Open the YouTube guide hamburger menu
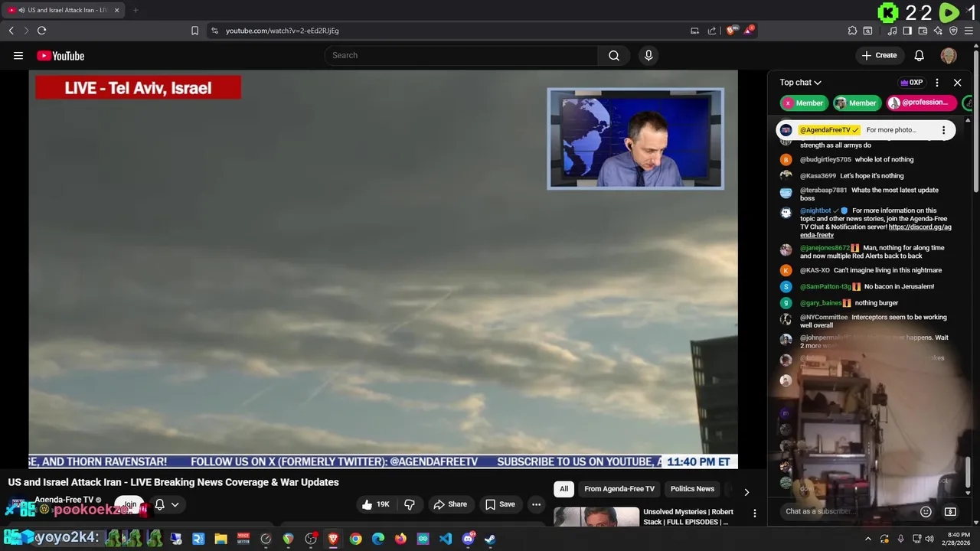 click(18, 56)
